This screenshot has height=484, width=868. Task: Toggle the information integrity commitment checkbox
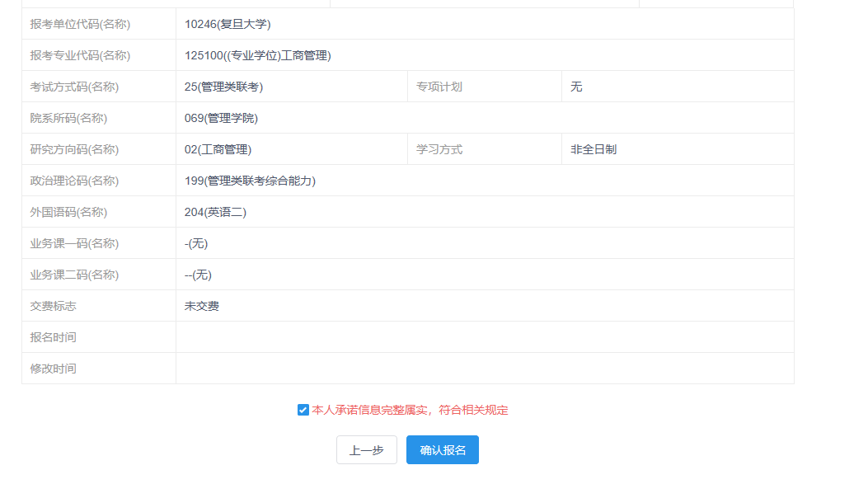(303, 410)
